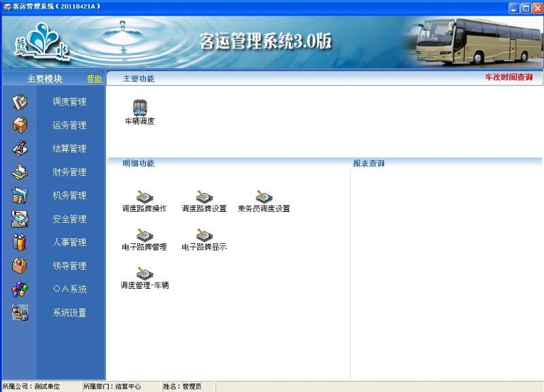Open the red 车次时间查询 link

pyautogui.click(x=509, y=77)
